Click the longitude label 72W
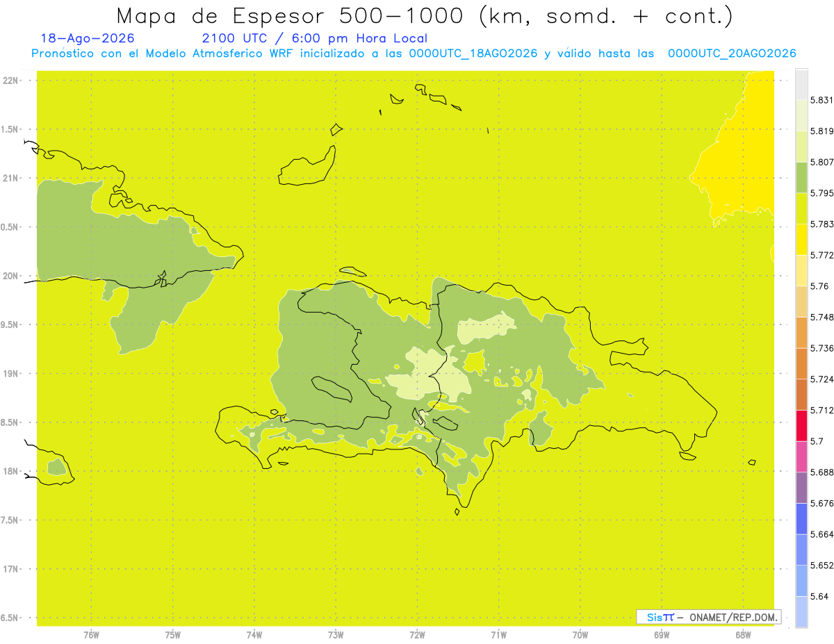The image size is (834, 644). (x=417, y=635)
